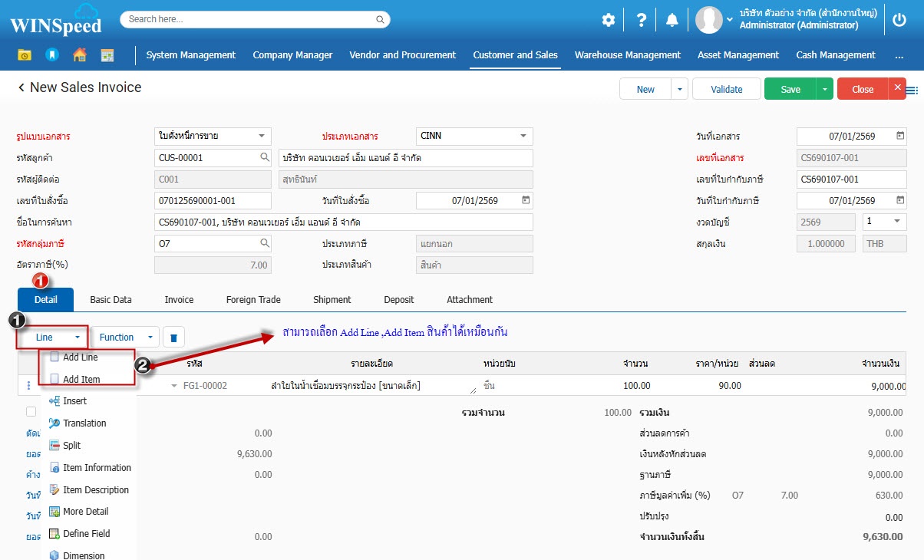Image resolution: width=924 pixels, height=560 pixels.
Task: Expand the document type CINN dropdown
Action: pyautogui.click(x=523, y=136)
